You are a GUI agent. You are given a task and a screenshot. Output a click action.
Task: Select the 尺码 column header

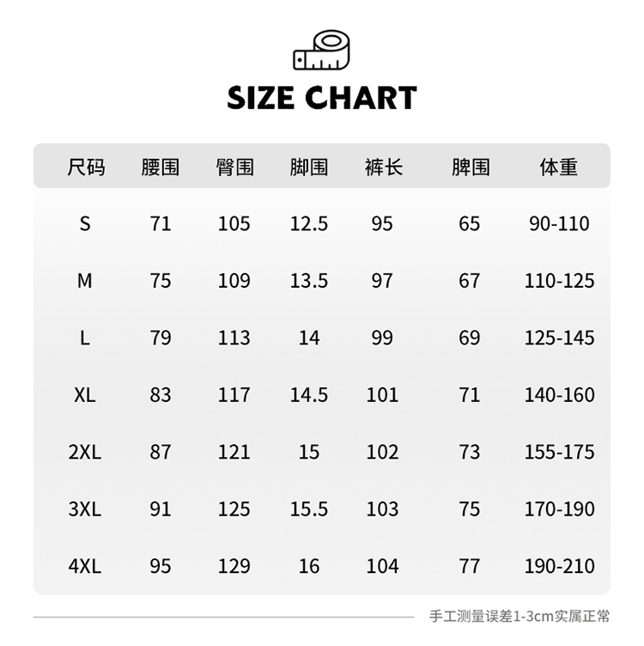pyautogui.click(x=86, y=168)
